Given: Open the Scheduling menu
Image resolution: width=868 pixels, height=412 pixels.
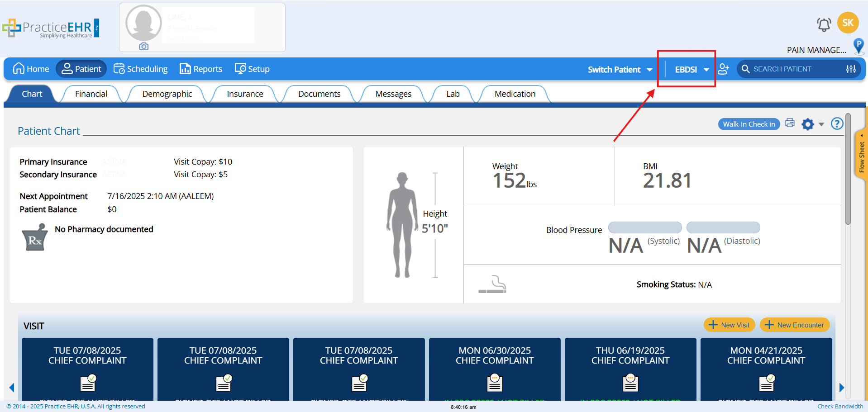Looking at the screenshot, I should pyautogui.click(x=141, y=69).
